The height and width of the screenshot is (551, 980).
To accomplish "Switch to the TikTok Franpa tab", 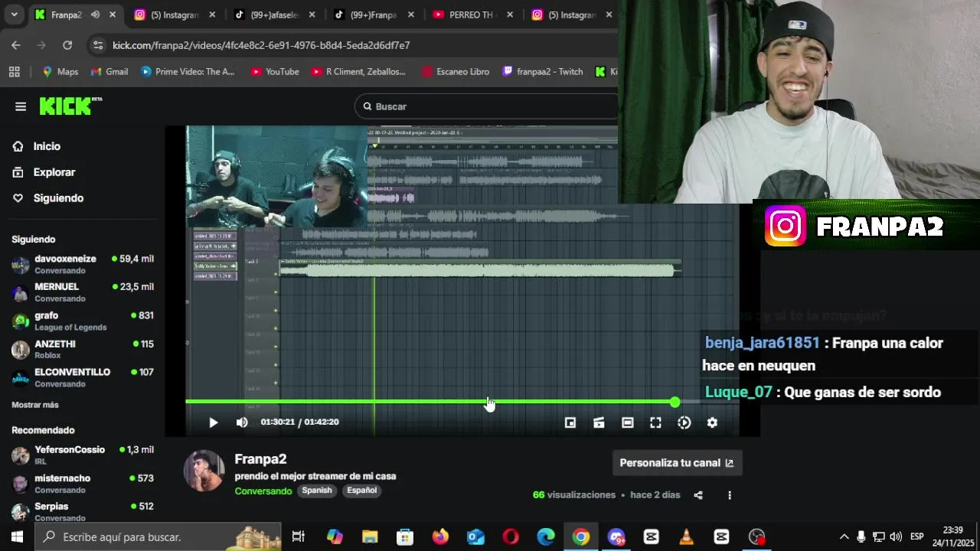I will coord(374,15).
